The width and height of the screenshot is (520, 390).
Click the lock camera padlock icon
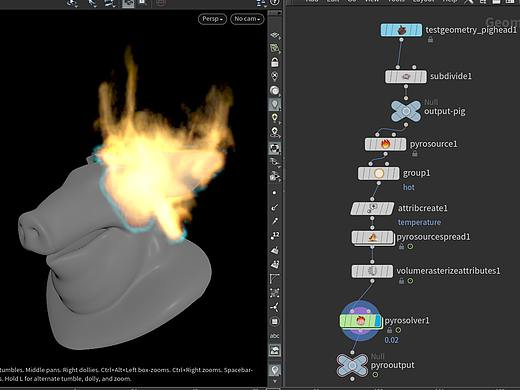[275, 62]
